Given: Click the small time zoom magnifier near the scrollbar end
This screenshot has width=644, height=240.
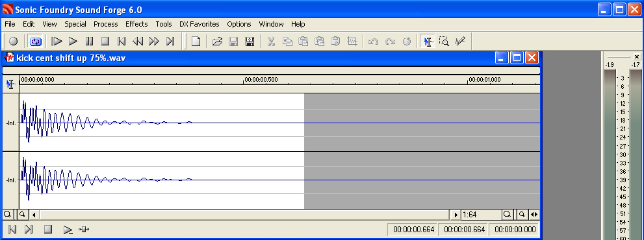Looking at the screenshot, I should tap(521, 214).
